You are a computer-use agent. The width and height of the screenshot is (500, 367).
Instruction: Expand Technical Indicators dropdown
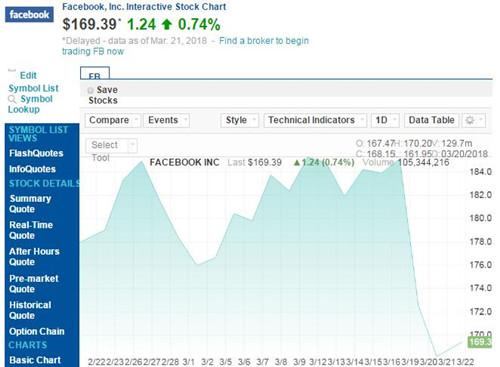[x=315, y=120]
